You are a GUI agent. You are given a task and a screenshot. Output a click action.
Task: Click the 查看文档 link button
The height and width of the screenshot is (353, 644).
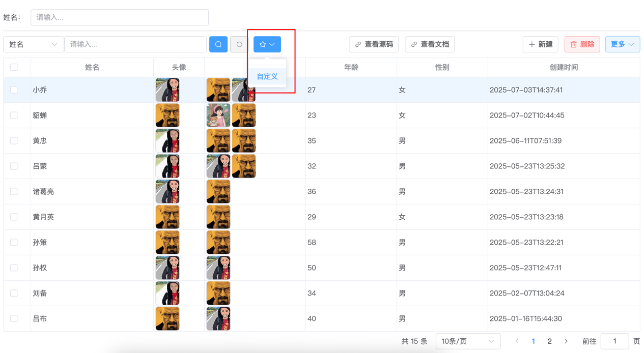click(430, 44)
